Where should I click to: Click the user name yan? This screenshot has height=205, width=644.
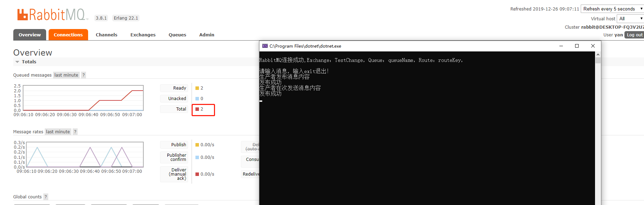pyautogui.click(x=619, y=35)
